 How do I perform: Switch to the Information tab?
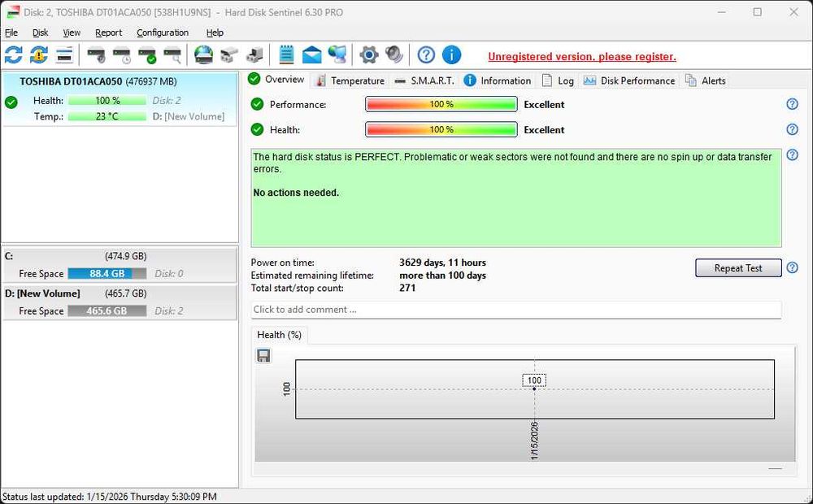tap(498, 81)
